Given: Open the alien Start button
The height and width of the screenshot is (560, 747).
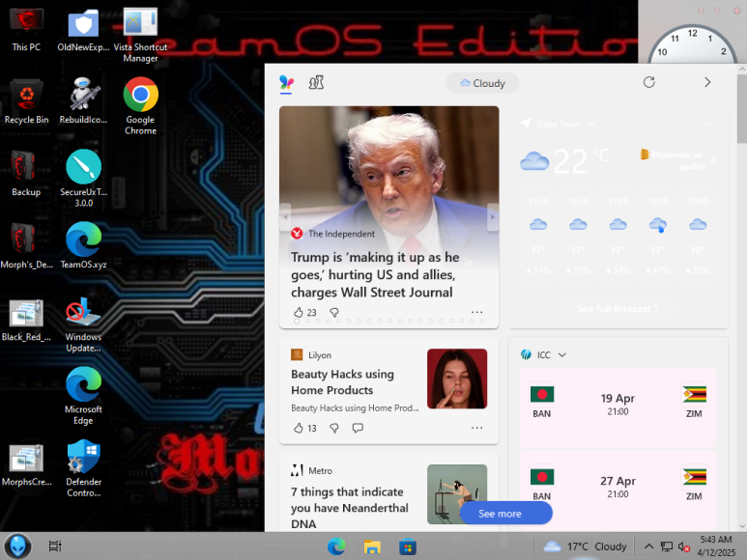Looking at the screenshot, I should pos(17,546).
